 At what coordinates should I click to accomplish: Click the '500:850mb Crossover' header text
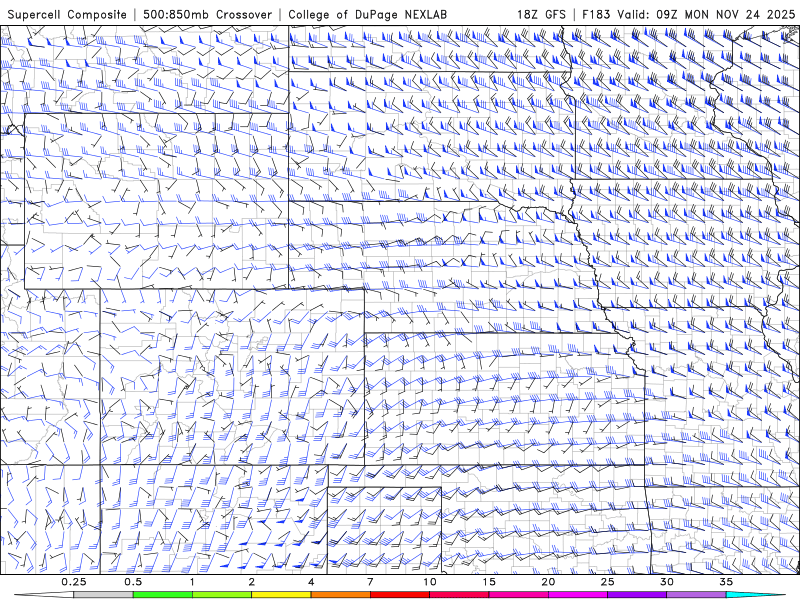(208, 14)
